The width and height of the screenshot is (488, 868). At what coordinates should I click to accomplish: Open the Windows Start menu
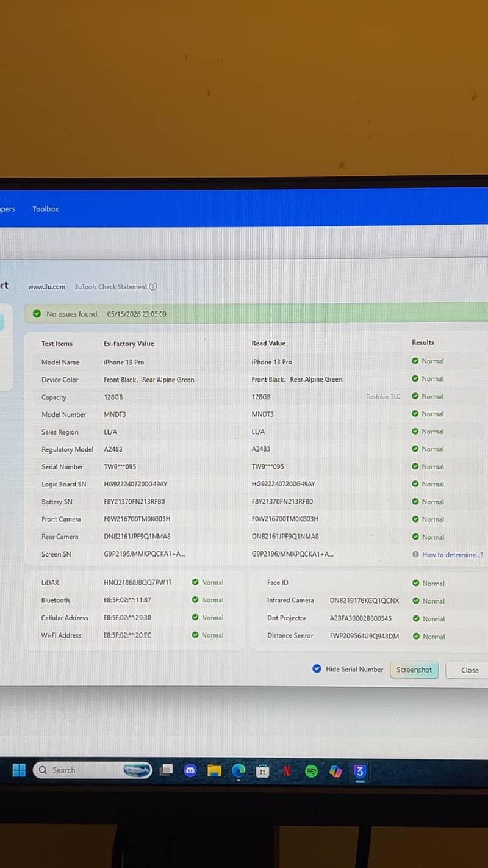(x=19, y=770)
